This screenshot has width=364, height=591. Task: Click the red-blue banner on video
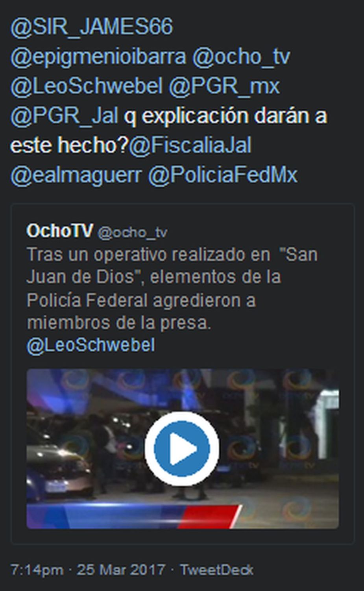coord(133,517)
